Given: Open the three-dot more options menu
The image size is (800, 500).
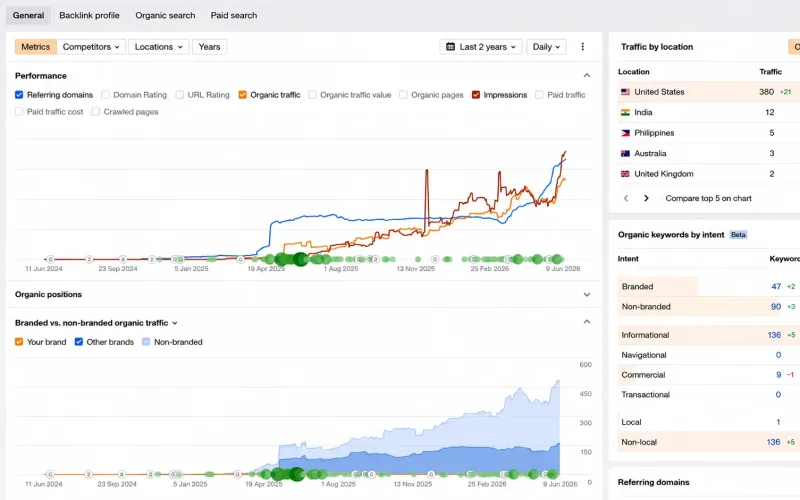Looking at the screenshot, I should [583, 46].
